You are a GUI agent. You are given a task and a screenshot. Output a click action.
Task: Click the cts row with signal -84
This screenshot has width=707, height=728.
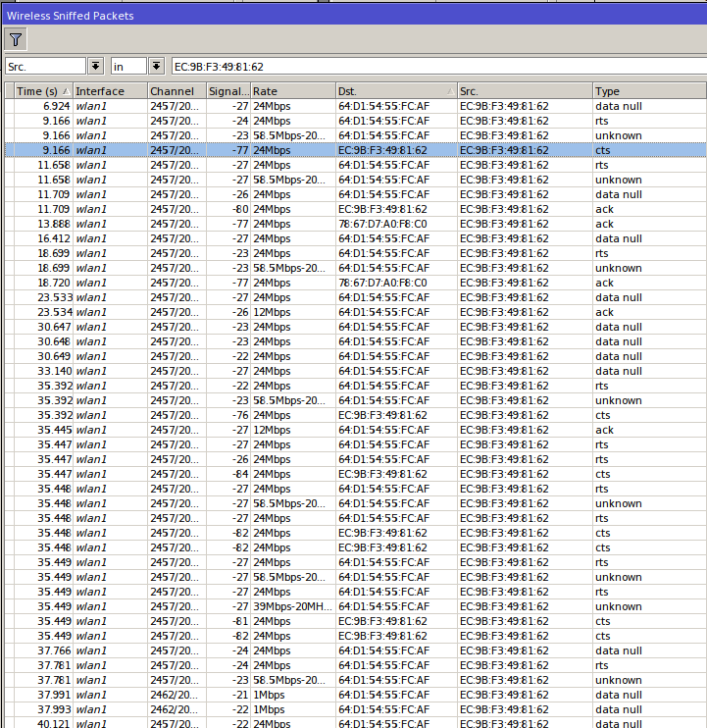[356, 474]
